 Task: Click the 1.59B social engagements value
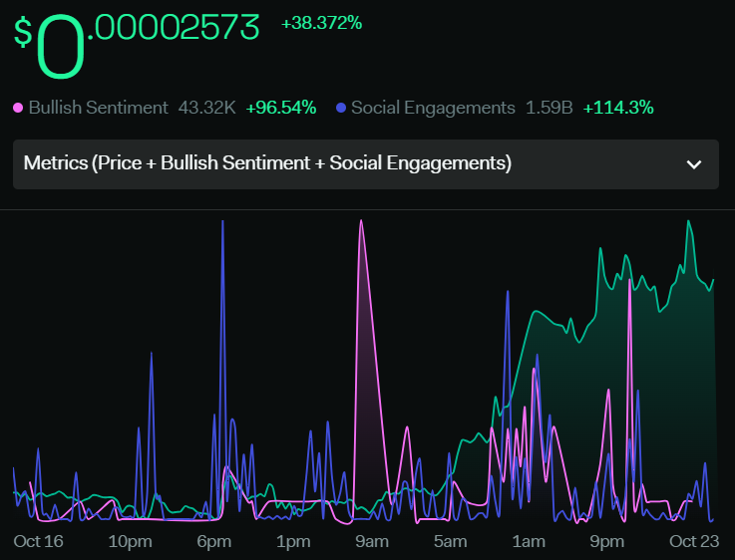coord(549,108)
